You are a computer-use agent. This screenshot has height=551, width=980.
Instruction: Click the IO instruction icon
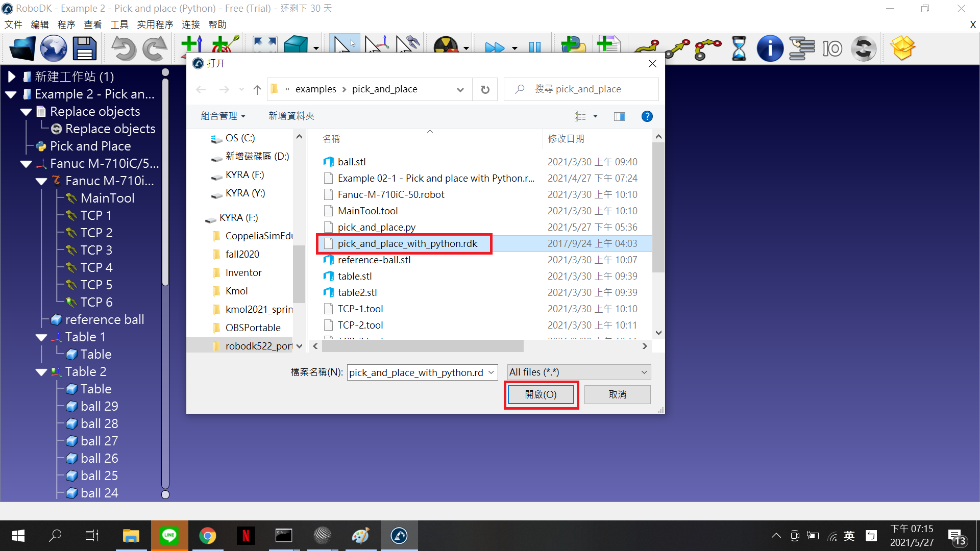[832, 49]
